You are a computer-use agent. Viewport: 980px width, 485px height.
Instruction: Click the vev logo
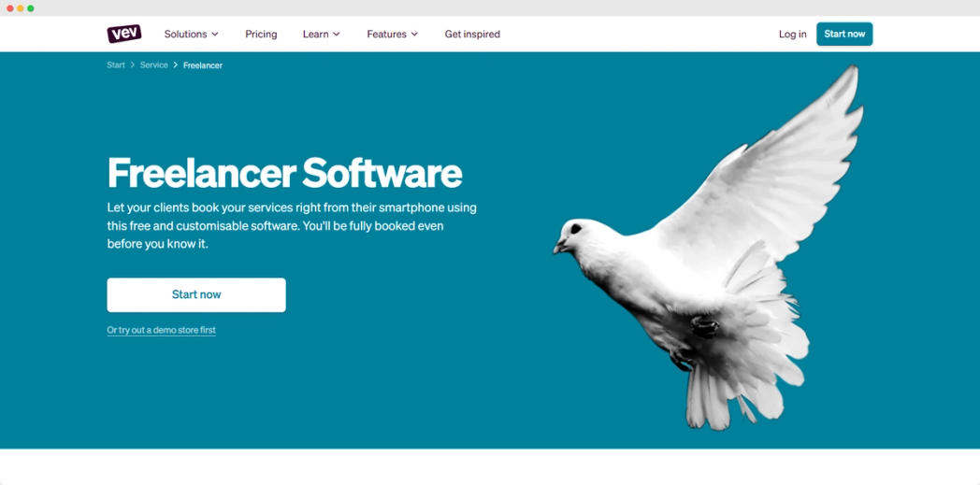[123, 34]
